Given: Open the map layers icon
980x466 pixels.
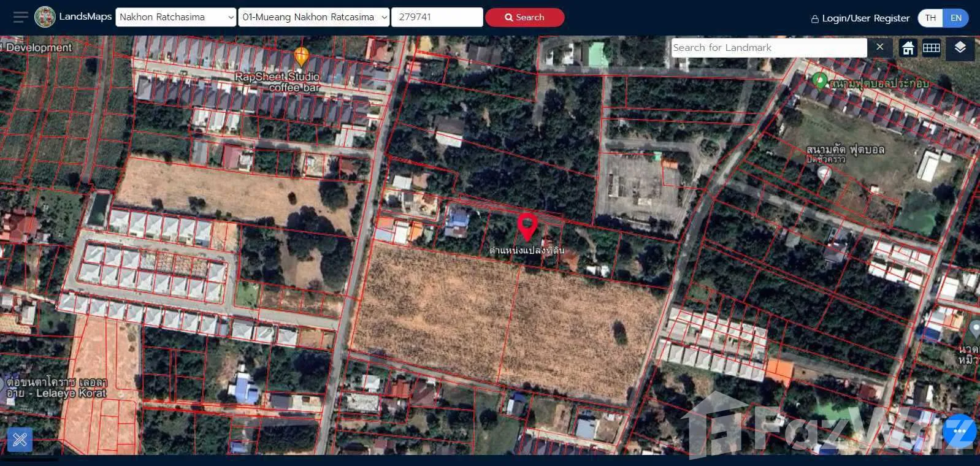Looking at the screenshot, I should [x=960, y=48].
